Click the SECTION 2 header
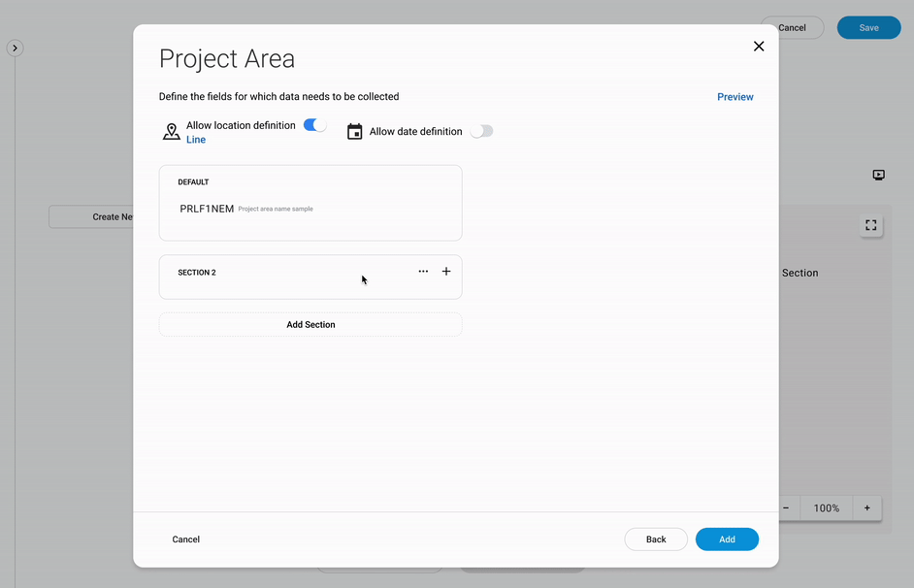 (x=197, y=273)
